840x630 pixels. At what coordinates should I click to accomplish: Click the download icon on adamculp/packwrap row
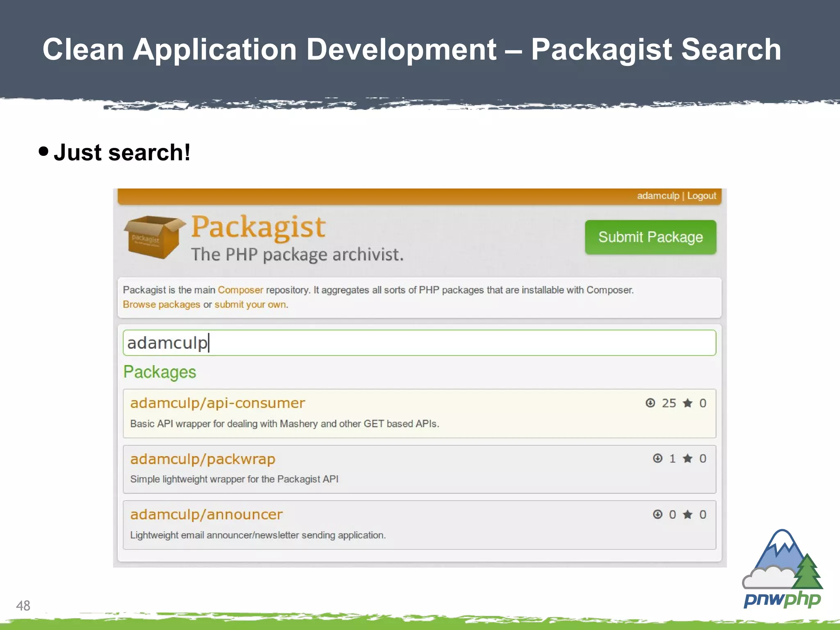coord(657,458)
